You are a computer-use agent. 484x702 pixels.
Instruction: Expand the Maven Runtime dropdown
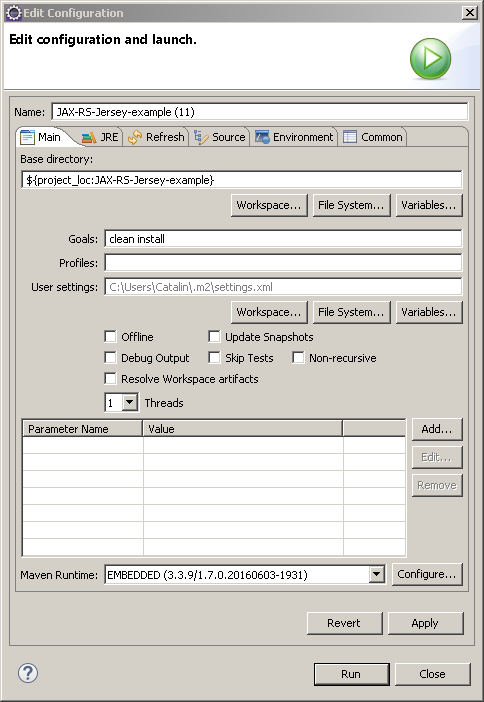(377, 574)
